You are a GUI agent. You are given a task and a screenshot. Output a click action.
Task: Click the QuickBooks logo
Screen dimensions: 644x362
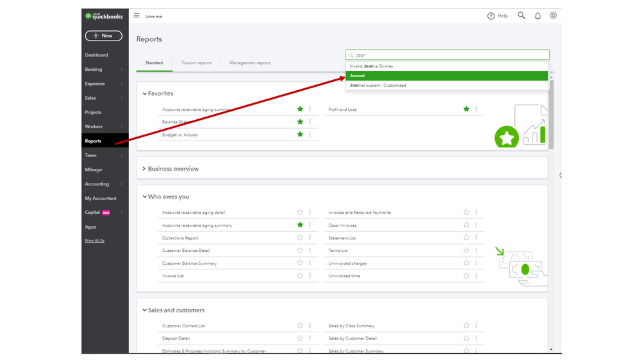point(104,16)
